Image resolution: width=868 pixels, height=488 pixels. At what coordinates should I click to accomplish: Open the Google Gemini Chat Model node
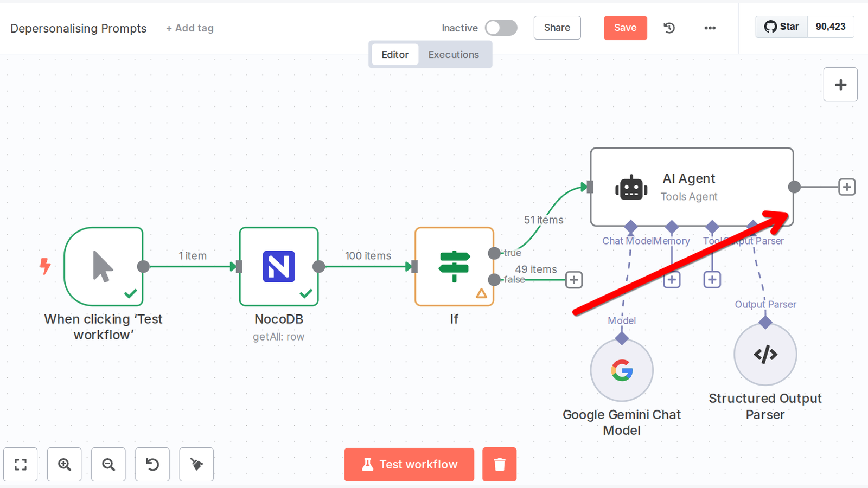tap(622, 371)
